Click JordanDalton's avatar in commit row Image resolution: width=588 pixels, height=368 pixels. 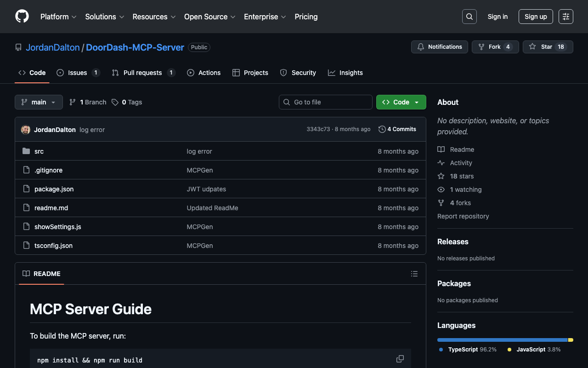tap(26, 130)
